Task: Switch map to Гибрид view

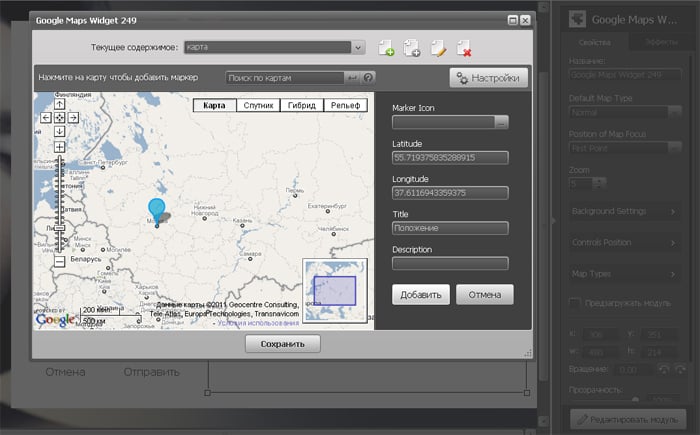Action: coord(304,105)
